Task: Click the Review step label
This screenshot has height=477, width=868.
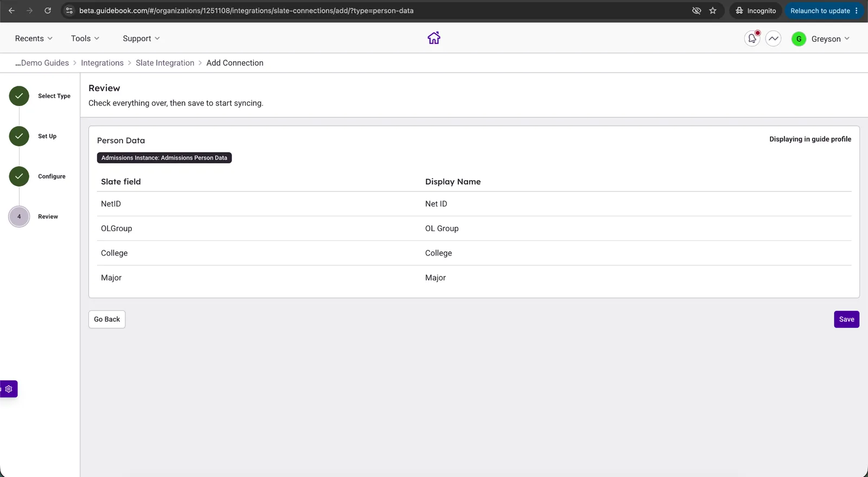Action: (x=48, y=217)
